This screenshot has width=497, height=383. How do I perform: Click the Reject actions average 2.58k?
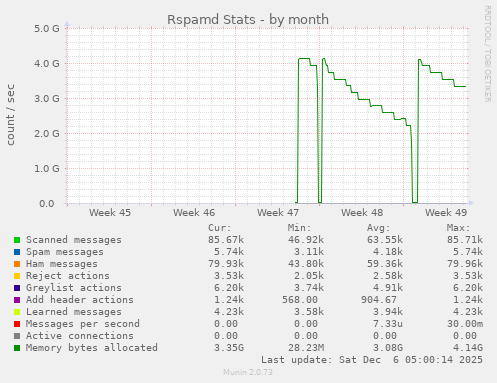(x=388, y=276)
